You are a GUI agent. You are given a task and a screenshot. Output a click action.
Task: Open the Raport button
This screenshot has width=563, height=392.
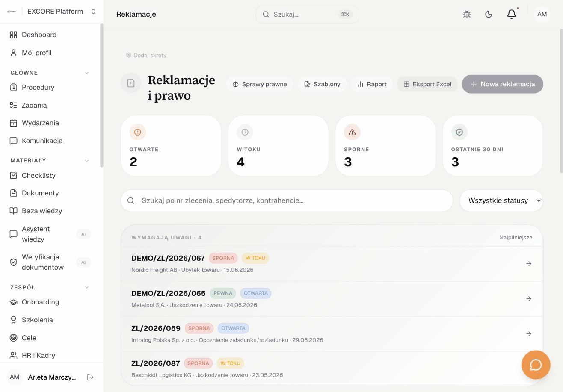tap(372, 84)
